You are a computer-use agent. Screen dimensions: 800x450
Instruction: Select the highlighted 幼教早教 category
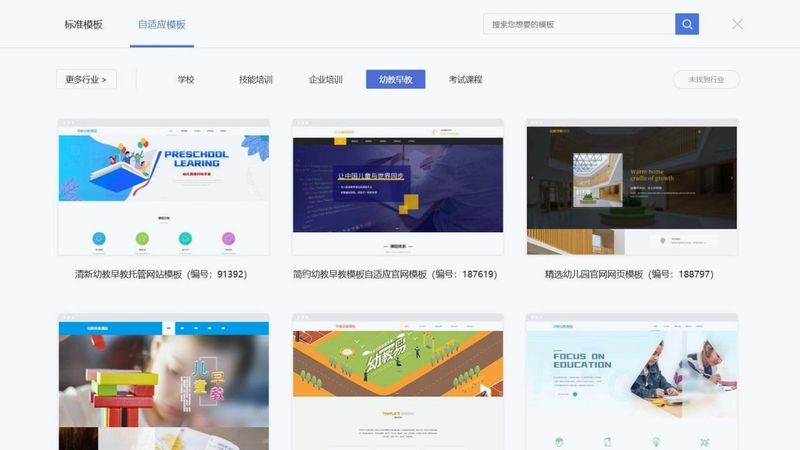(x=395, y=79)
